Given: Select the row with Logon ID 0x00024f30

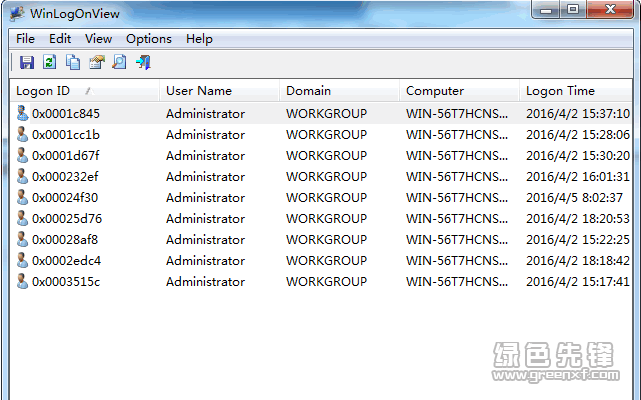Looking at the screenshot, I should click(321, 197).
